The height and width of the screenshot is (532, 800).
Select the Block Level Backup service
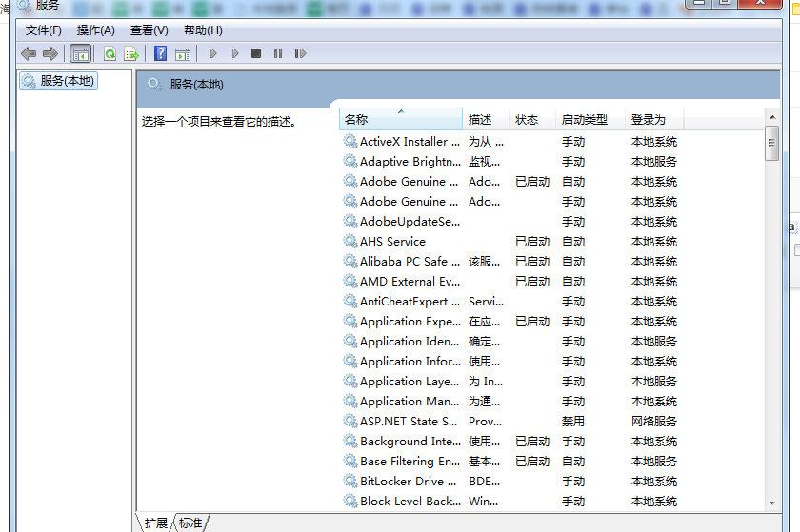point(511,502)
